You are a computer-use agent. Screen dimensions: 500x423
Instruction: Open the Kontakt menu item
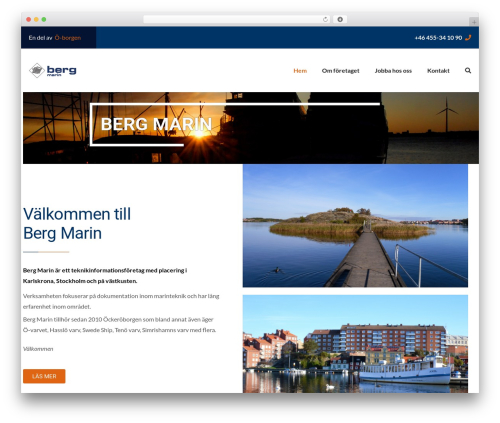(438, 71)
